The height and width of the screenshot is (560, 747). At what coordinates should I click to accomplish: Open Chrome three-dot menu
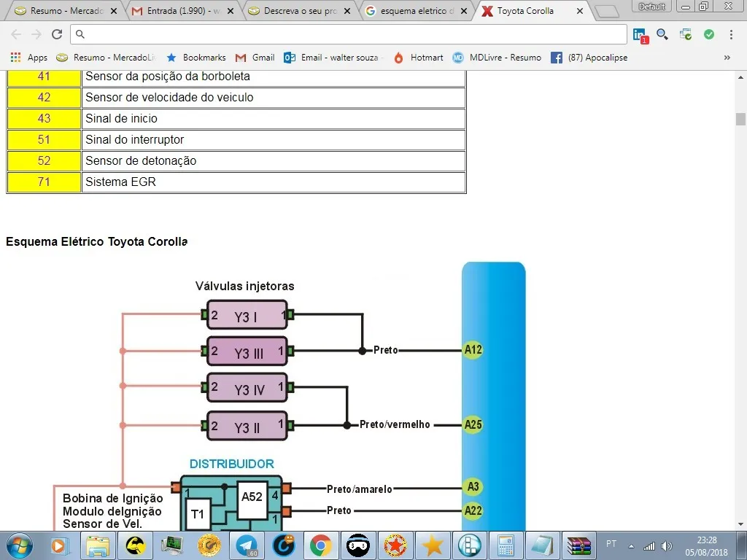tap(731, 34)
